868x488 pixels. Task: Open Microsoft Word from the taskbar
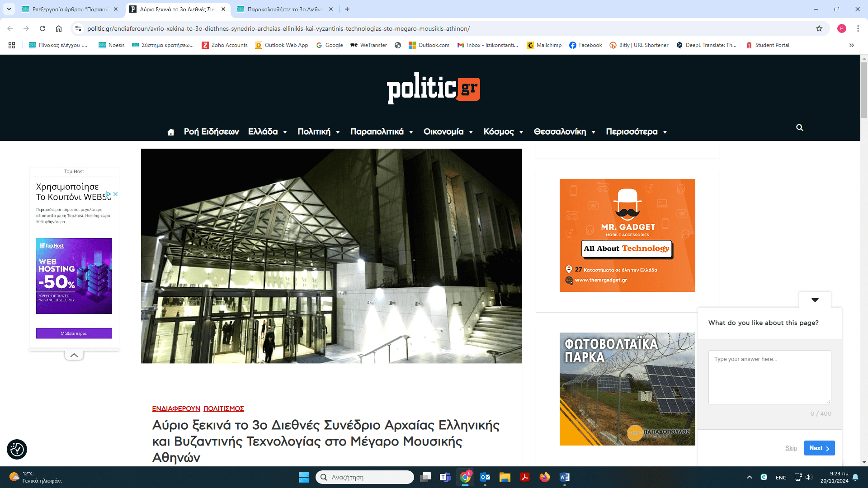click(x=564, y=477)
